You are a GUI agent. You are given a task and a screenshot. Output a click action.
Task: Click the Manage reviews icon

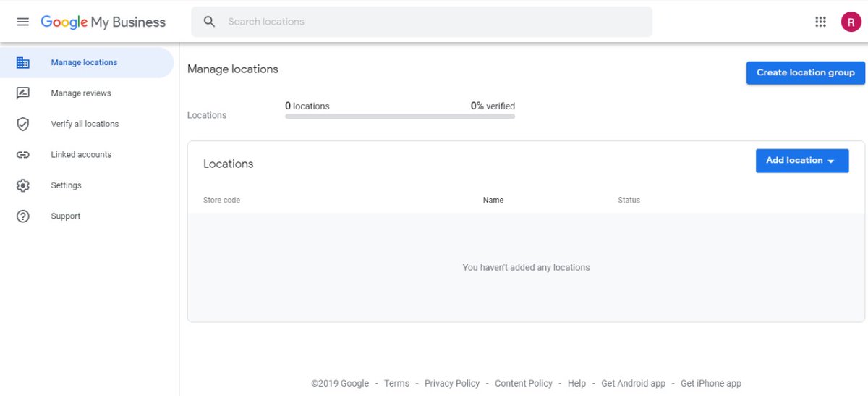click(x=23, y=93)
